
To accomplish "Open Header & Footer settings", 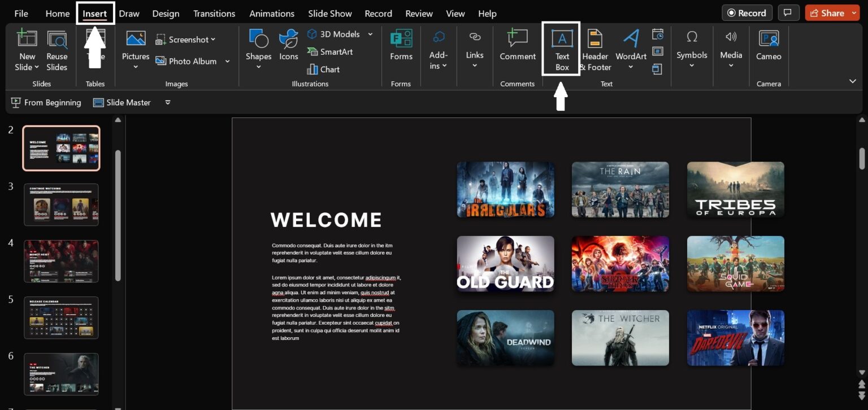I will click(595, 50).
